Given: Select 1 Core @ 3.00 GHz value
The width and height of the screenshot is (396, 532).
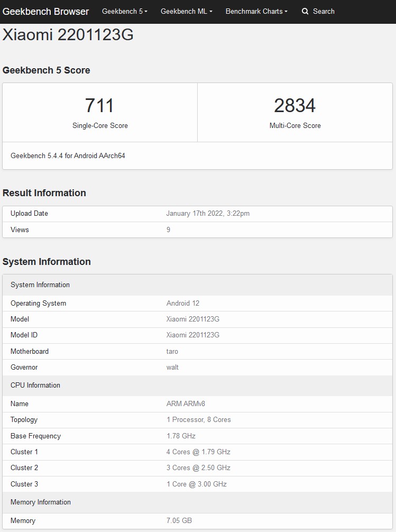Looking at the screenshot, I should 197,484.
